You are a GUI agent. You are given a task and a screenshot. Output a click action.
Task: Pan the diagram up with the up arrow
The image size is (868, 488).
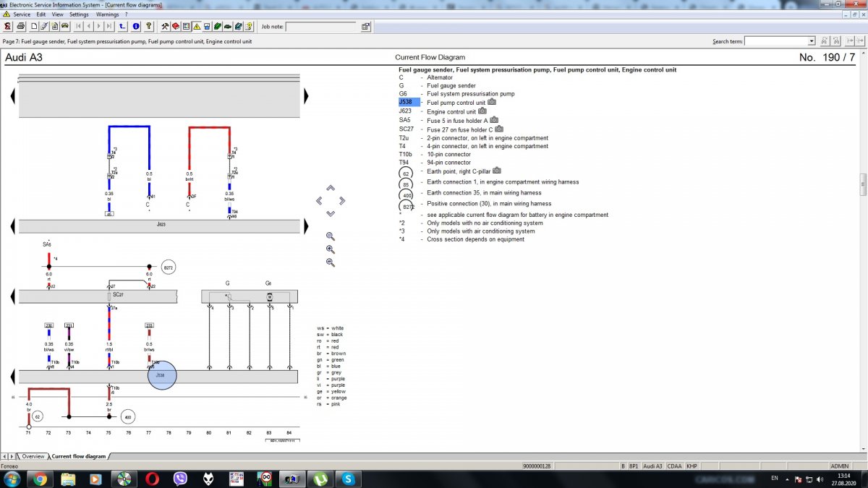coord(331,188)
